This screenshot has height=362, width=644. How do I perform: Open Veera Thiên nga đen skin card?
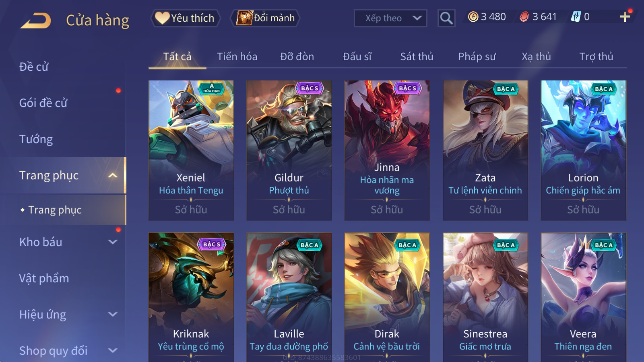point(583,297)
